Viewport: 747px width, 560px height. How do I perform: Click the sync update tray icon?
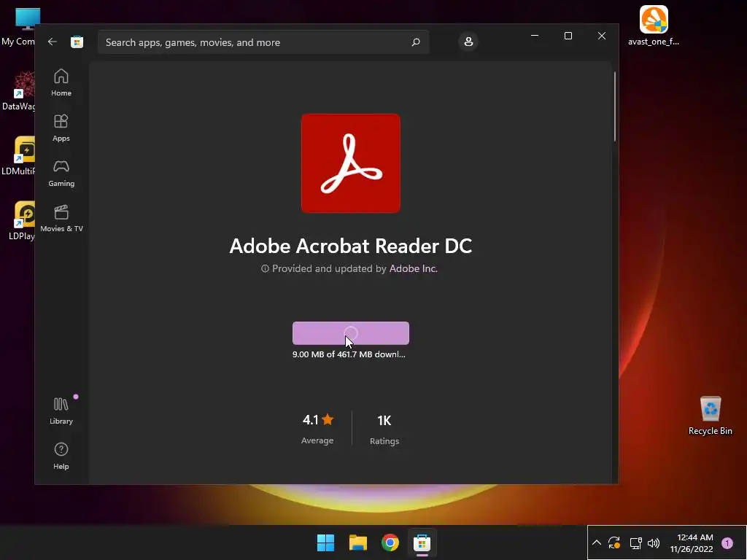(x=614, y=542)
